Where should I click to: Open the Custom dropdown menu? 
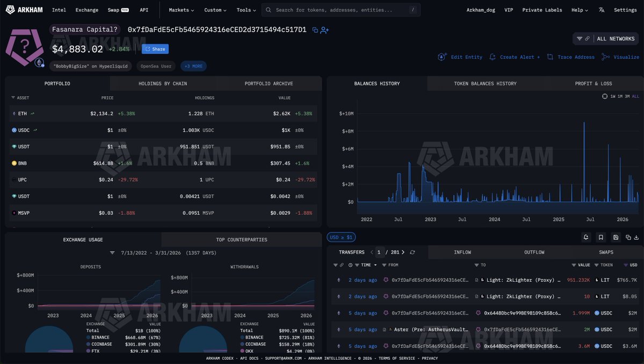pyautogui.click(x=215, y=10)
